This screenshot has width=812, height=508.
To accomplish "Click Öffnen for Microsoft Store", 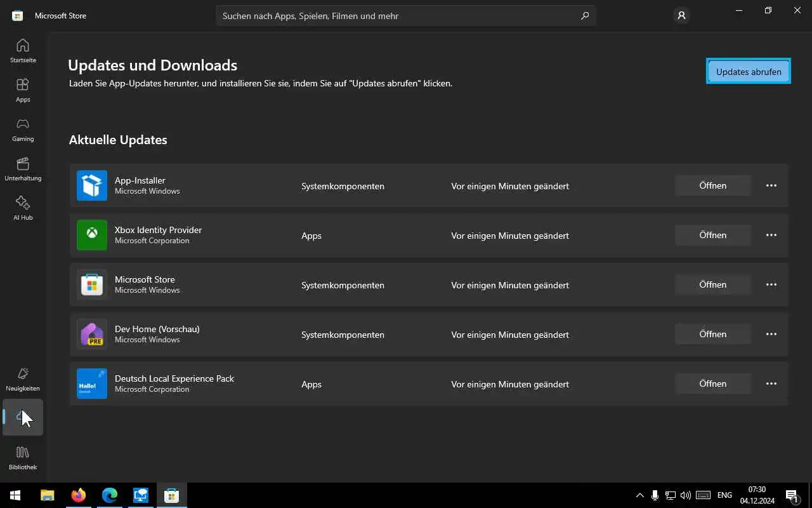I will tap(713, 284).
